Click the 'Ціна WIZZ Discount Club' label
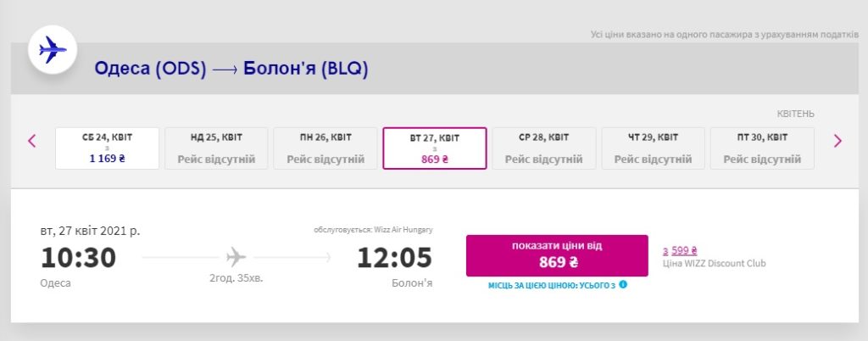Viewport: 868px width, 341px height. click(x=714, y=264)
